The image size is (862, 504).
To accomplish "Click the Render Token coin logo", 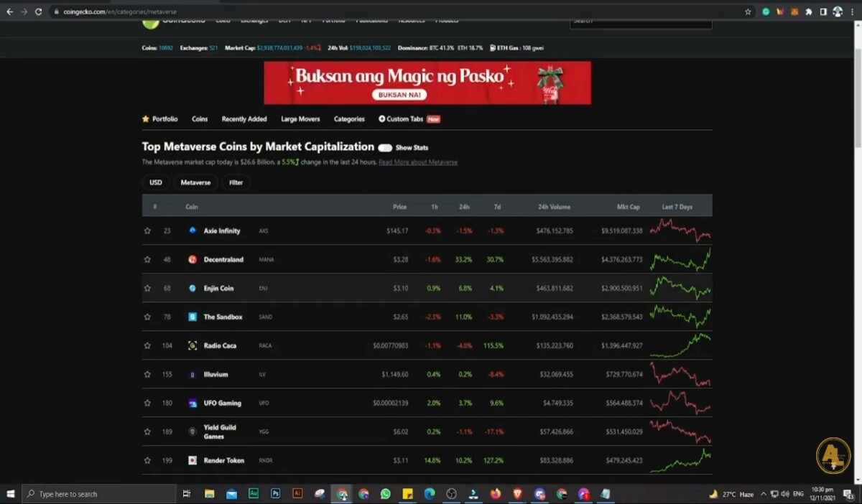I will (193, 460).
